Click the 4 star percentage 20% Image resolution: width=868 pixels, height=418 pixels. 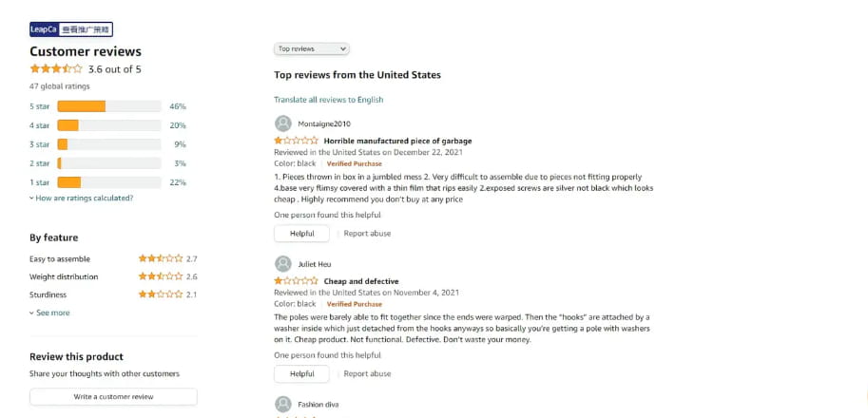[178, 125]
